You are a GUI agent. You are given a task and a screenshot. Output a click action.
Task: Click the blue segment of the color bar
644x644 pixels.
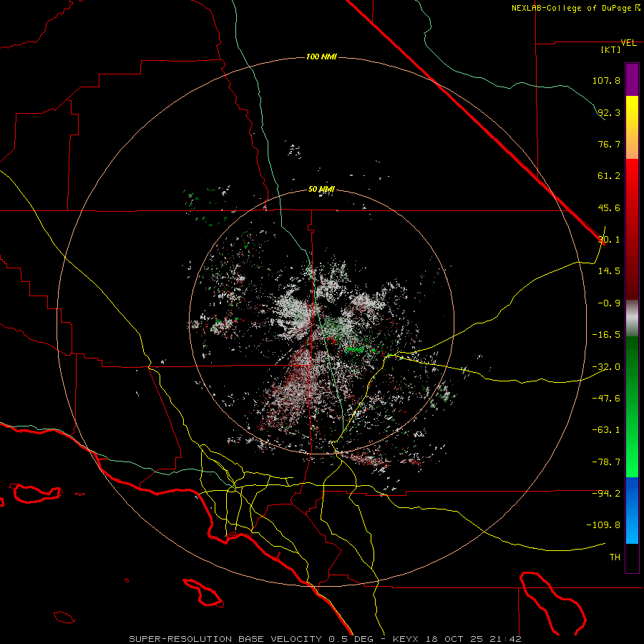[632, 510]
